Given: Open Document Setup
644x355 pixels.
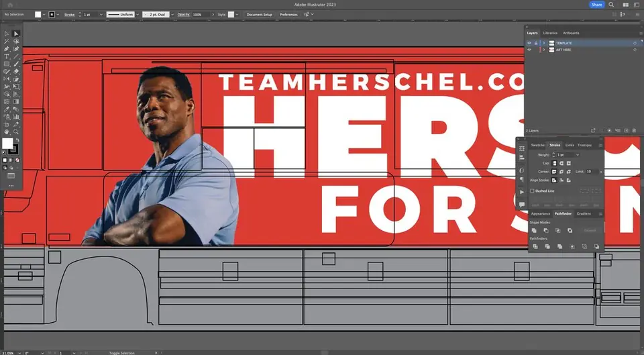Looking at the screenshot, I should pos(259,14).
